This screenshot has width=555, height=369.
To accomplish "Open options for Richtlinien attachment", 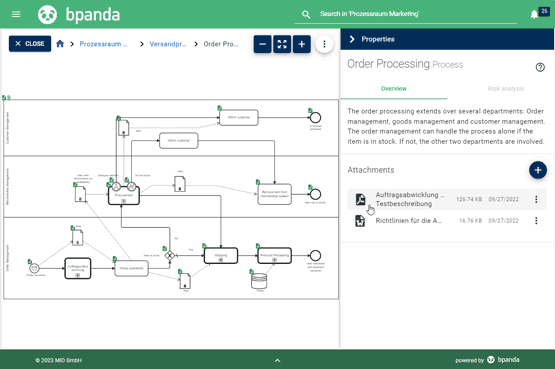I will click(536, 221).
